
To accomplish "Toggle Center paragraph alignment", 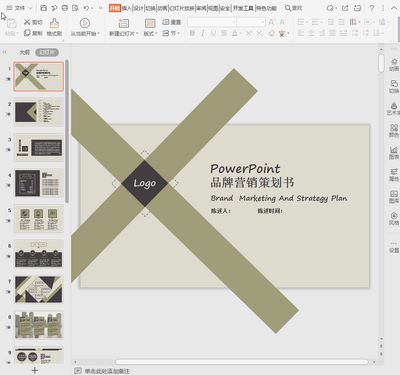I will click(x=311, y=33).
